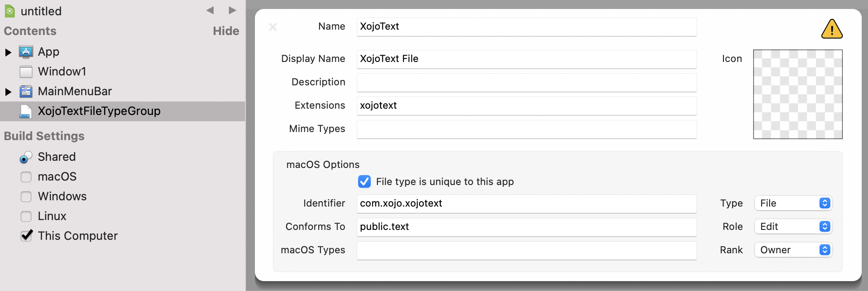Screen dimensions: 868x291
Task: Go back with the left navigation arrow
Action: [x=210, y=10]
